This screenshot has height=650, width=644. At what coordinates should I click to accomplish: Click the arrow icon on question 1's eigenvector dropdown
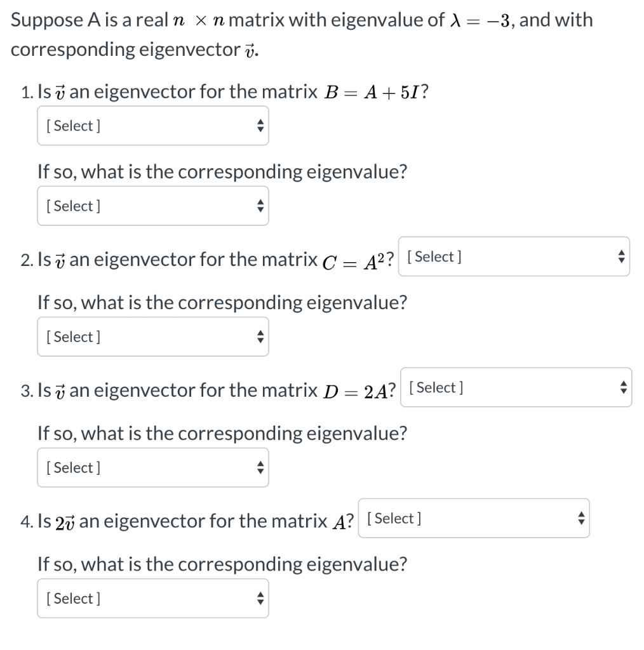[x=260, y=126]
